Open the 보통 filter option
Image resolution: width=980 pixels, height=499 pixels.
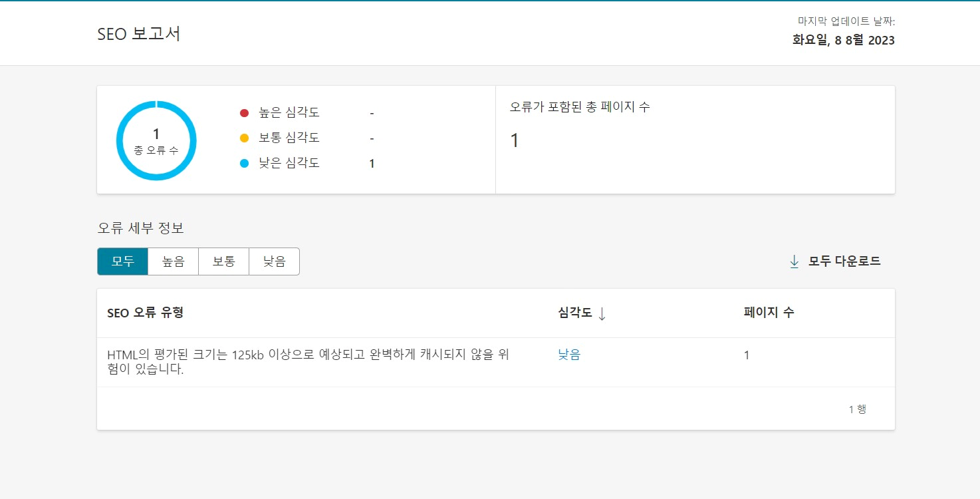tap(223, 261)
